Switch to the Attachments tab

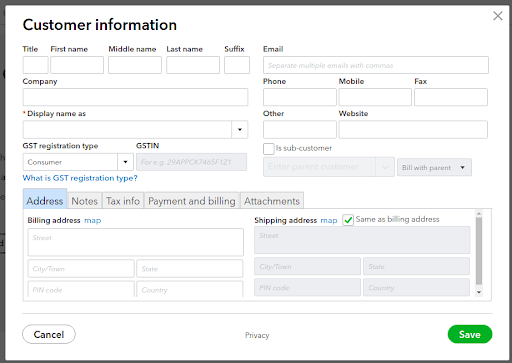(x=272, y=201)
